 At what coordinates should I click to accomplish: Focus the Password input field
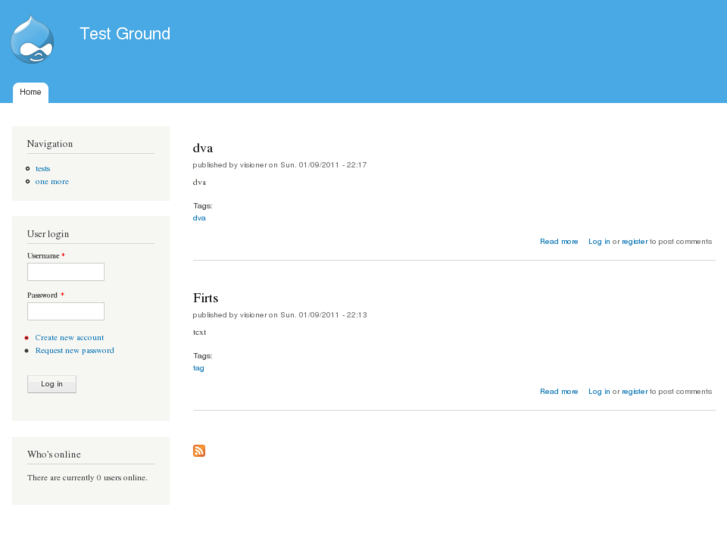(66, 311)
